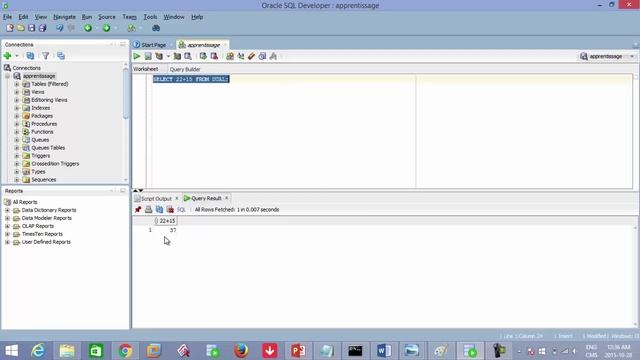Open the Explain Plan dropdown arrow

click(168, 56)
